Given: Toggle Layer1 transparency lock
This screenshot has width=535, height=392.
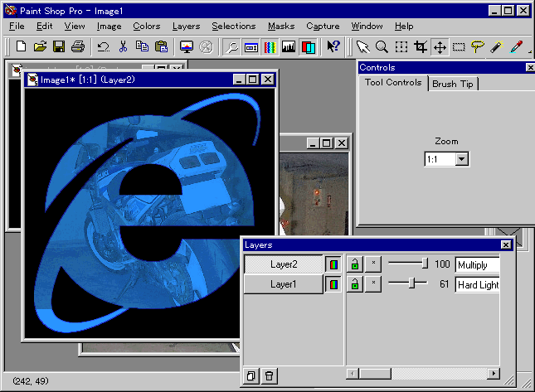Looking at the screenshot, I should [x=355, y=284].
